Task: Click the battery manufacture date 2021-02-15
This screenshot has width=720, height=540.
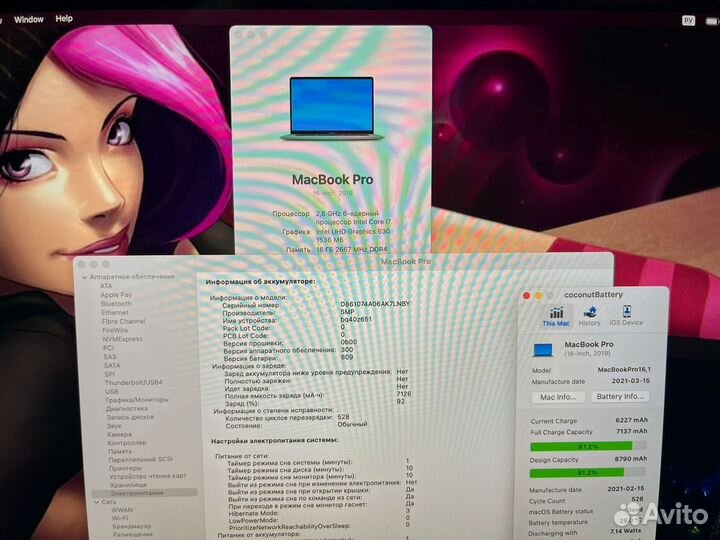Action: 625,489
